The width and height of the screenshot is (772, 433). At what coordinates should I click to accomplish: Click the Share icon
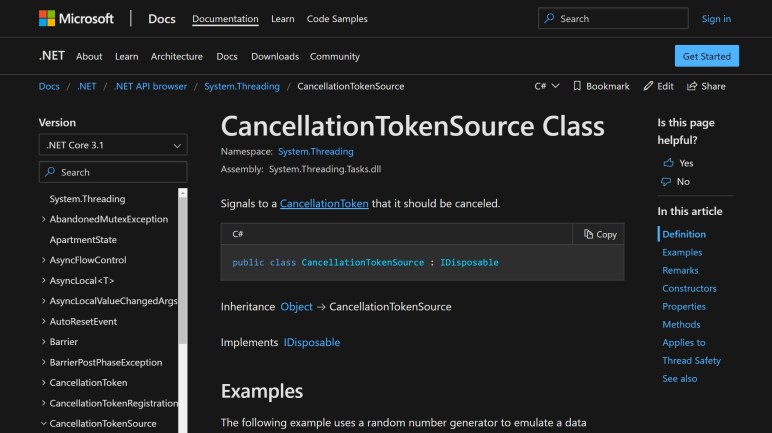pos(692,86)
